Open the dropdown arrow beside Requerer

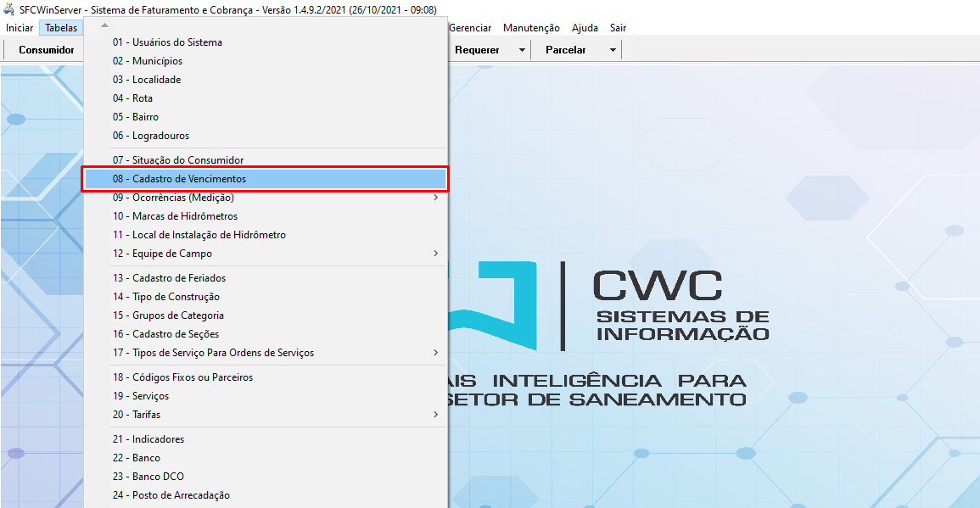coord(522,50)
